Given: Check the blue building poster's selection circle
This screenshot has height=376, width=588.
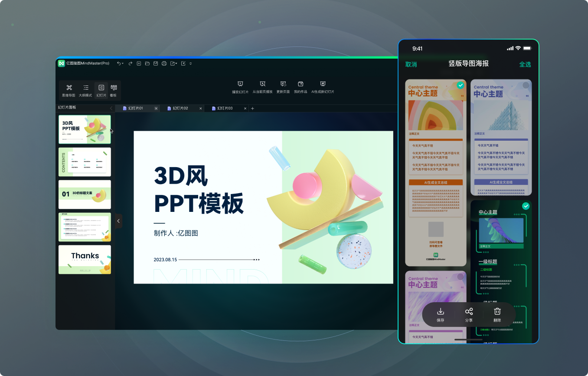Looking at the screenshot, I should pos(526,85).
